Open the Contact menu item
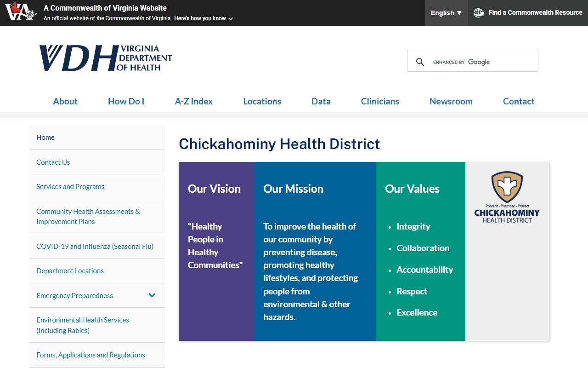 pyautogui.click(x=519, y=101)
